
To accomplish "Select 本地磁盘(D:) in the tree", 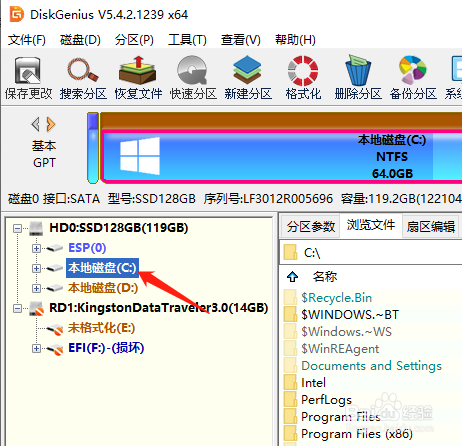I will coord(103,288).
